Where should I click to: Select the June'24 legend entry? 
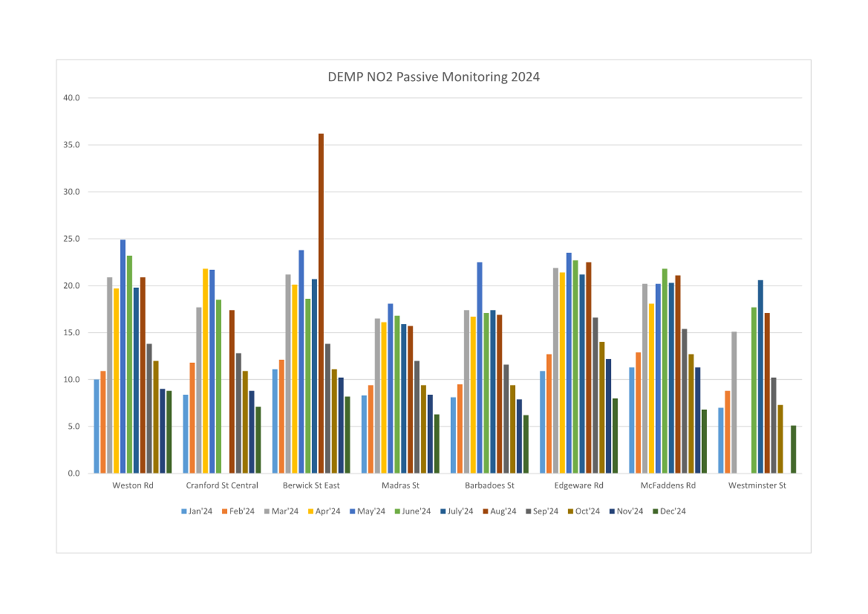[x=413, y=511]
